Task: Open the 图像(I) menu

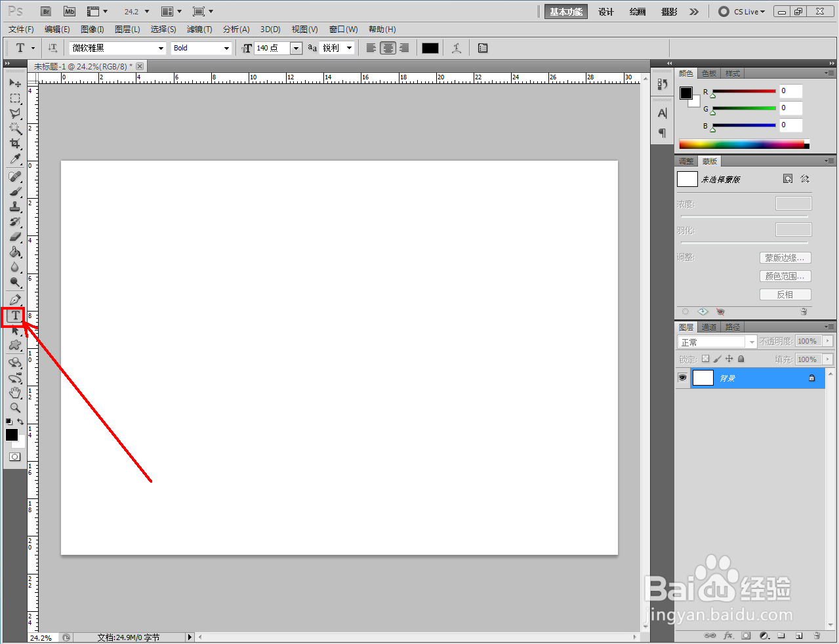Action: [x=92, y=30]
